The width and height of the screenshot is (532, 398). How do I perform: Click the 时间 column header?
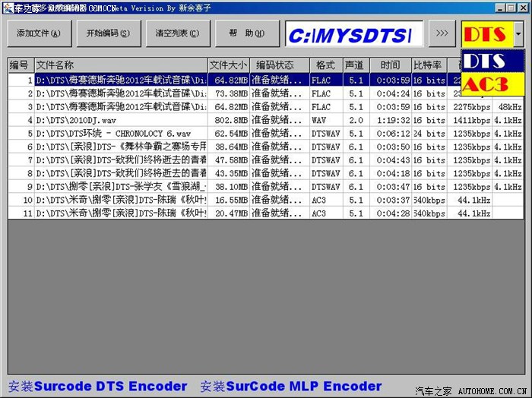391,65
